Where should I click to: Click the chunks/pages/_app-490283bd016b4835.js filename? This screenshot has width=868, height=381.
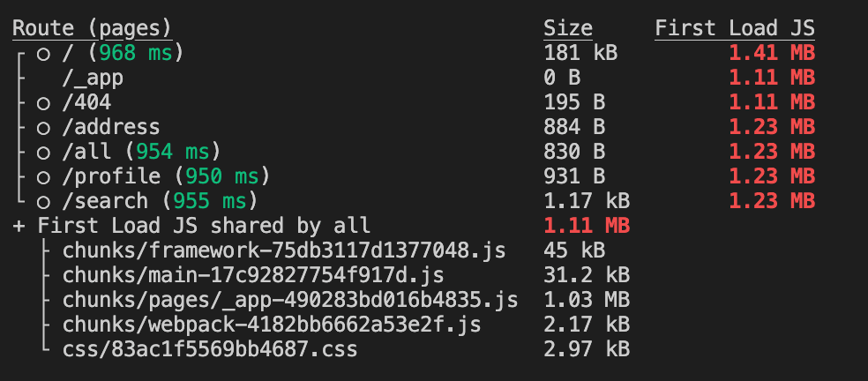(x=290, y=300)
